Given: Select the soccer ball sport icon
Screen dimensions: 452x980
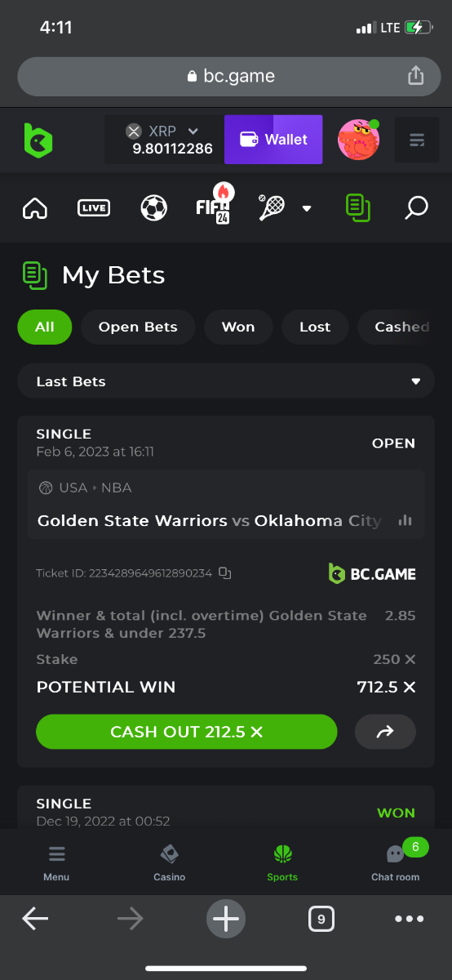Looking at the screenshot, I should [153, 208].
